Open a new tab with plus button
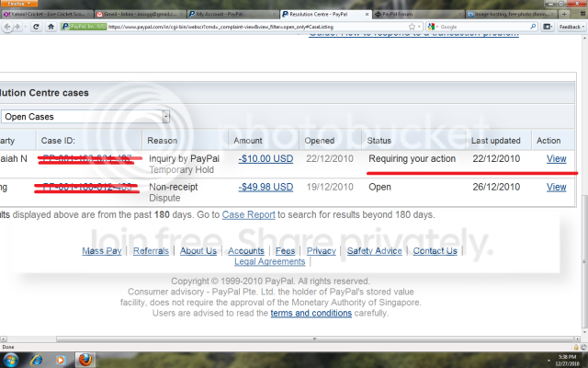 click(x=564, y=15)
